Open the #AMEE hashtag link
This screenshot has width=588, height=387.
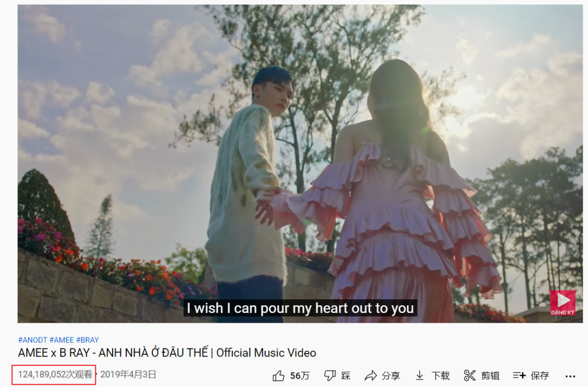tap(62, 340)
